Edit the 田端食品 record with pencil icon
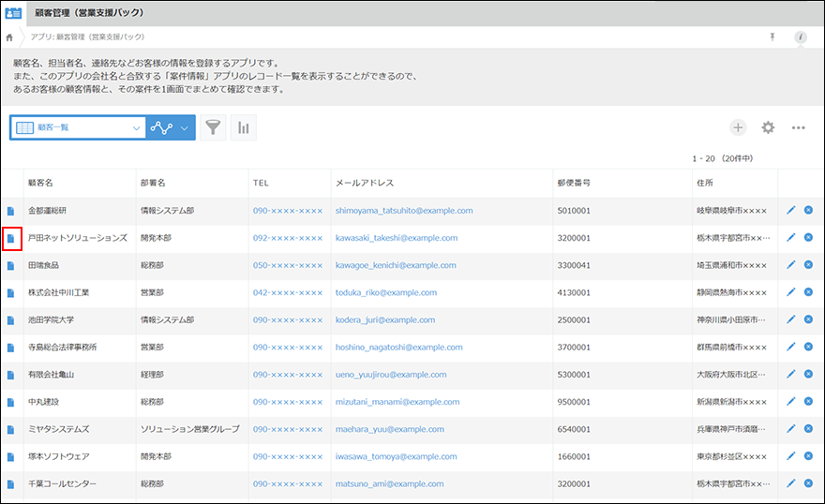825x504 pixels. pos(791,265)
